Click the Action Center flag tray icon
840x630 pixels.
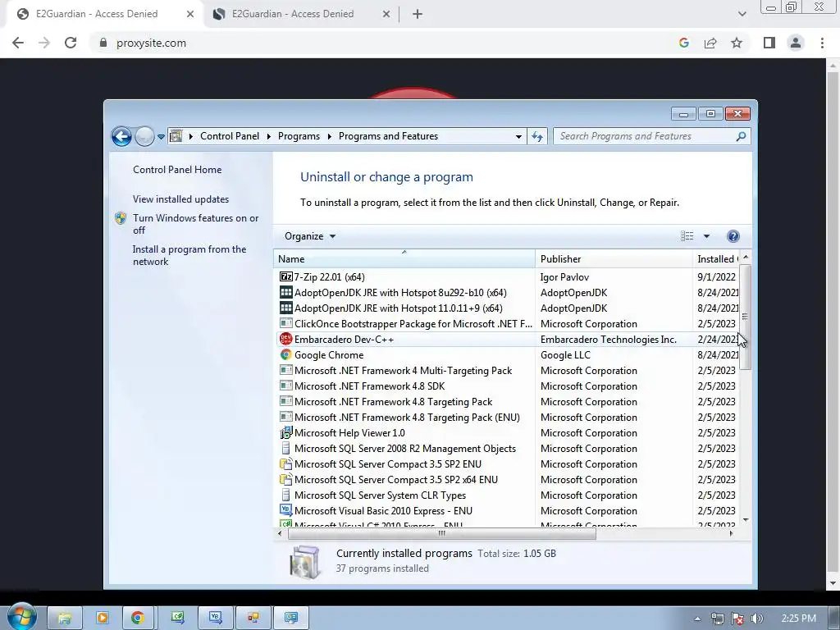click(737, 619)
